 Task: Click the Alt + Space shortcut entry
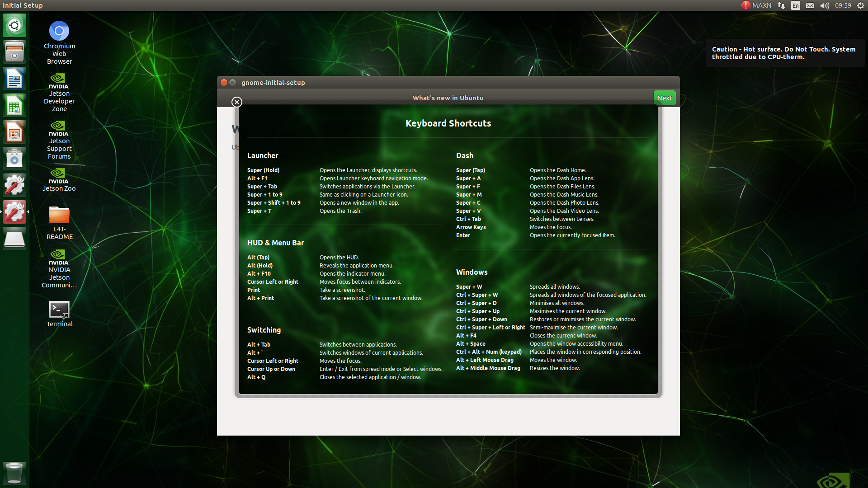click(471, 344)
